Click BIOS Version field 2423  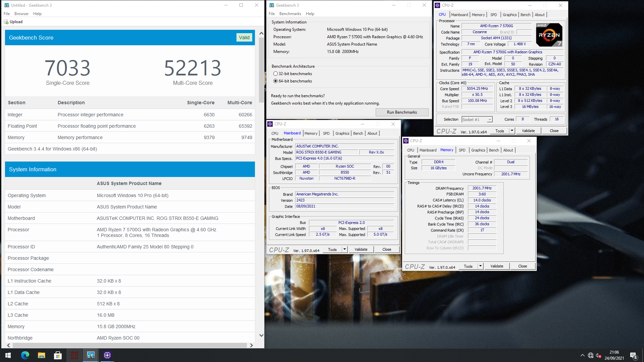pyautogui.click(x=344, y=200)
